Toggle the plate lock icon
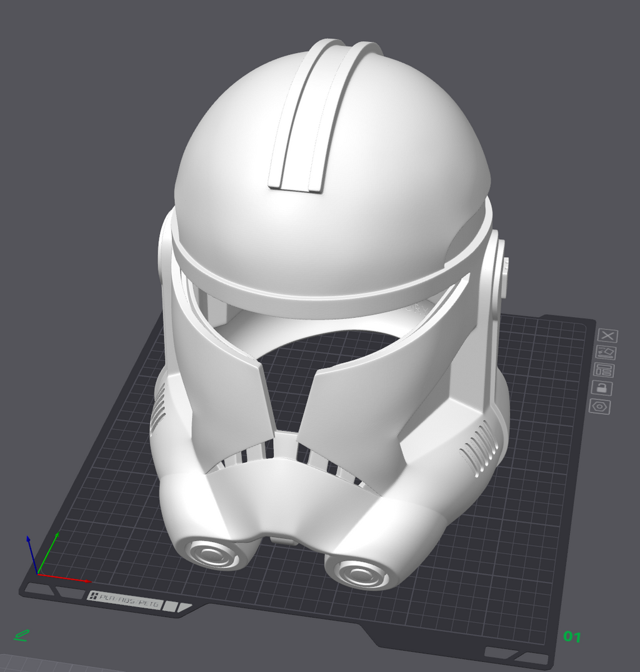This screenshot has width=640, height=672. click(602, 388)
